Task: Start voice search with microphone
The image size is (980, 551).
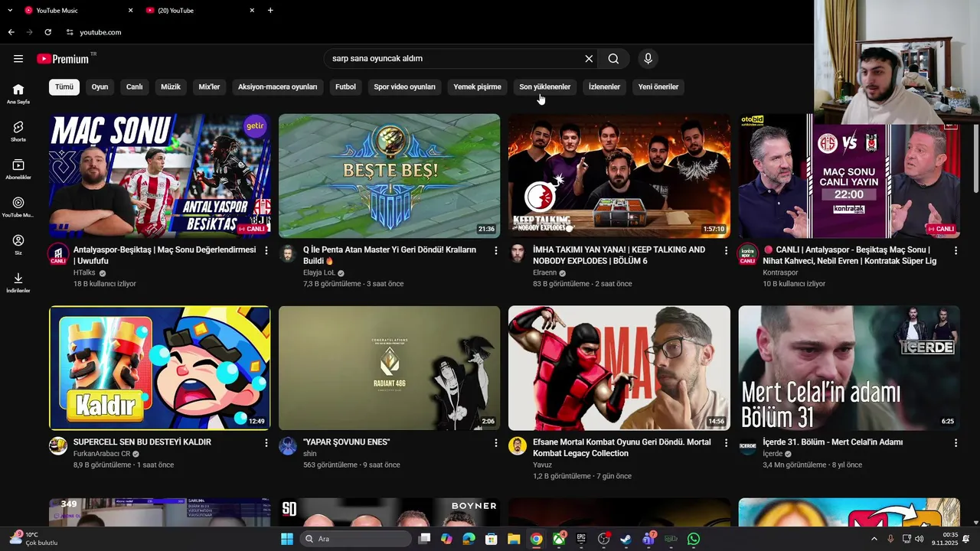Action: [x=648, y=59]
